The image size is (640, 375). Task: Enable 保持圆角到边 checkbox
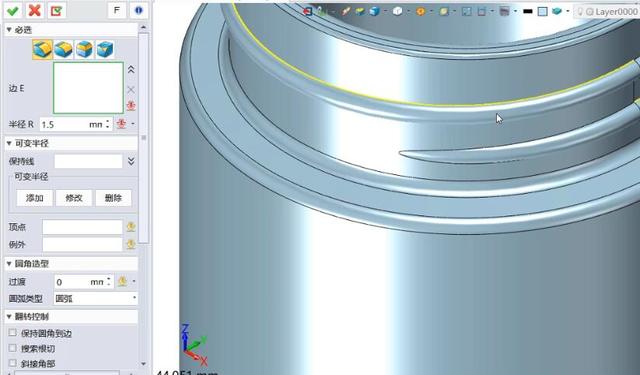click(x=13, y=333)
